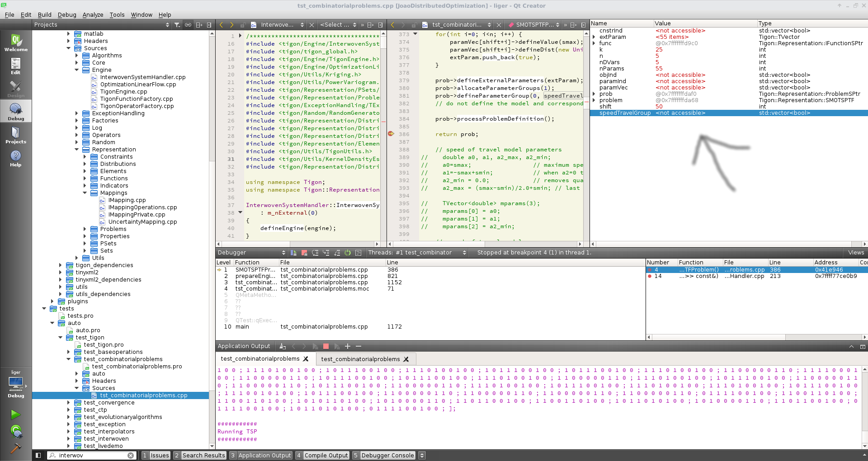Open the Projects mode in sidebar

[x=16, y=135]
